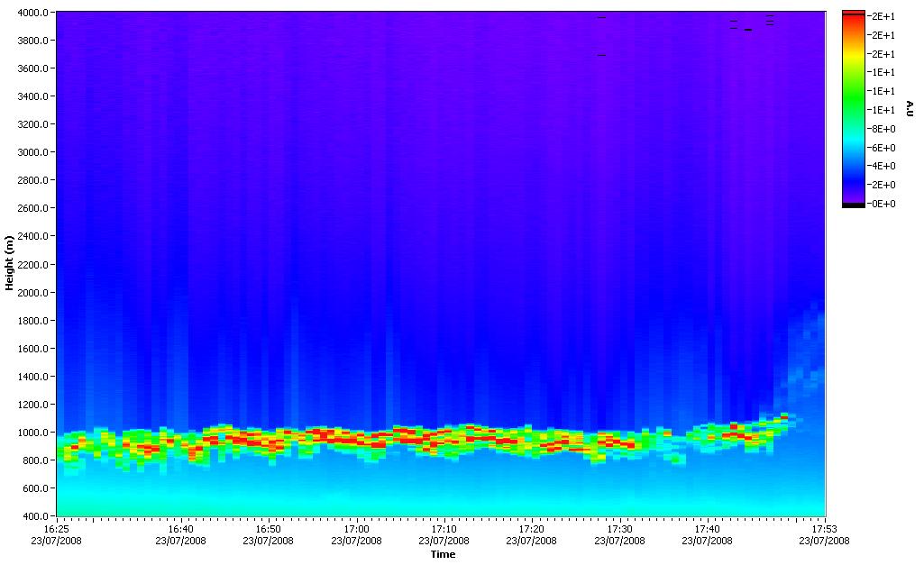Click the 23/07/2008 date under 16:25

tap(57, 541)
